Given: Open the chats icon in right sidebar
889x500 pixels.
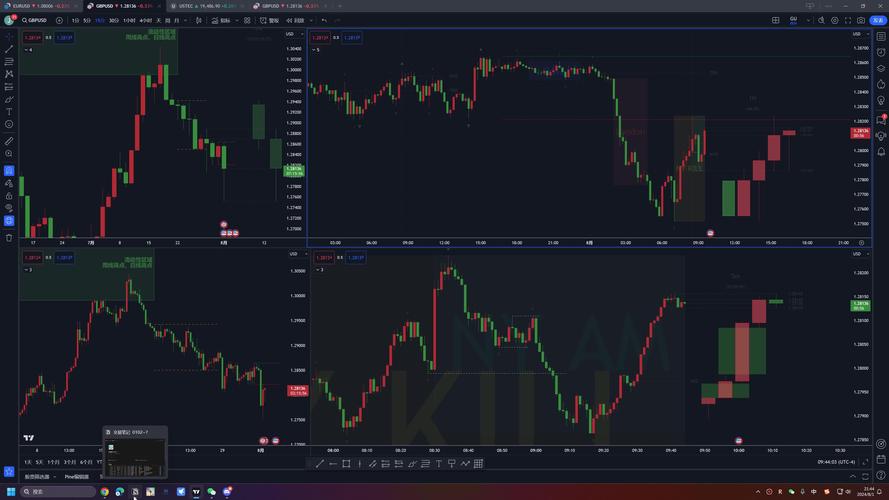Looking at the screenshot, I should tap(881, 120).
